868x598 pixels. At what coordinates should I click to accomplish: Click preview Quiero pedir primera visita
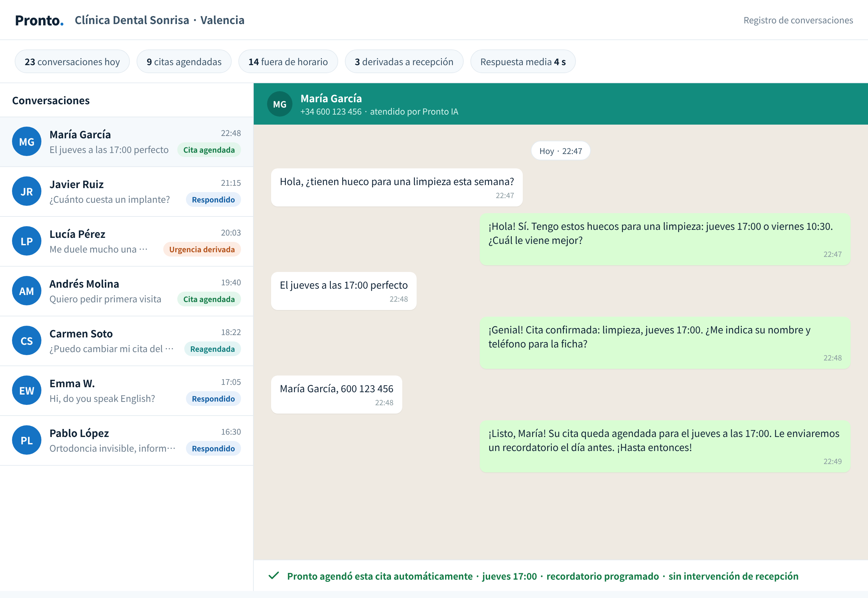coord(105,299)
